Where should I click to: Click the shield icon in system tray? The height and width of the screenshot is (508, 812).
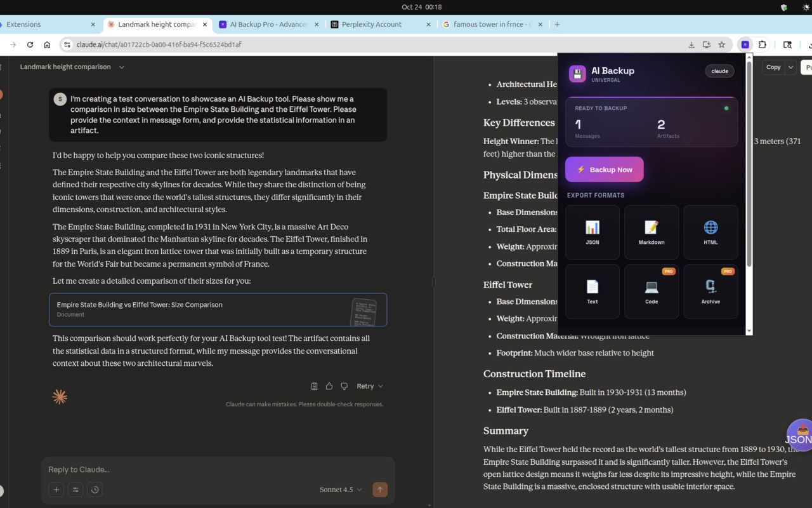(784, 7)
